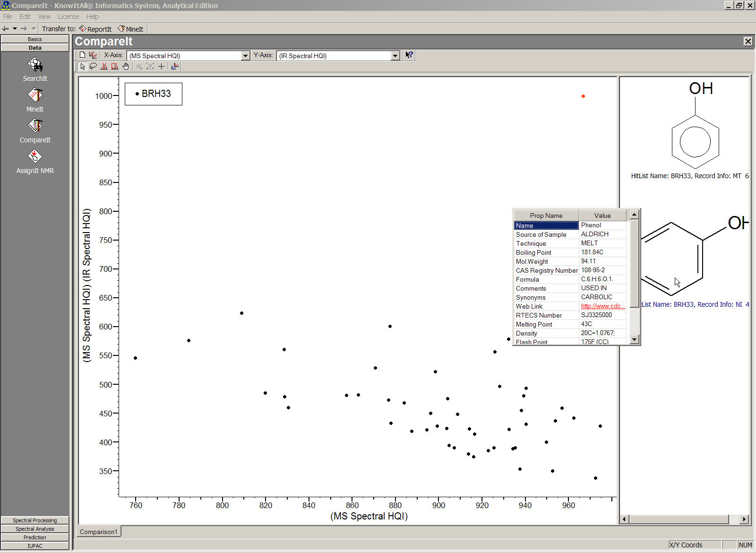Open the Help menu

(x=93, y=17)
